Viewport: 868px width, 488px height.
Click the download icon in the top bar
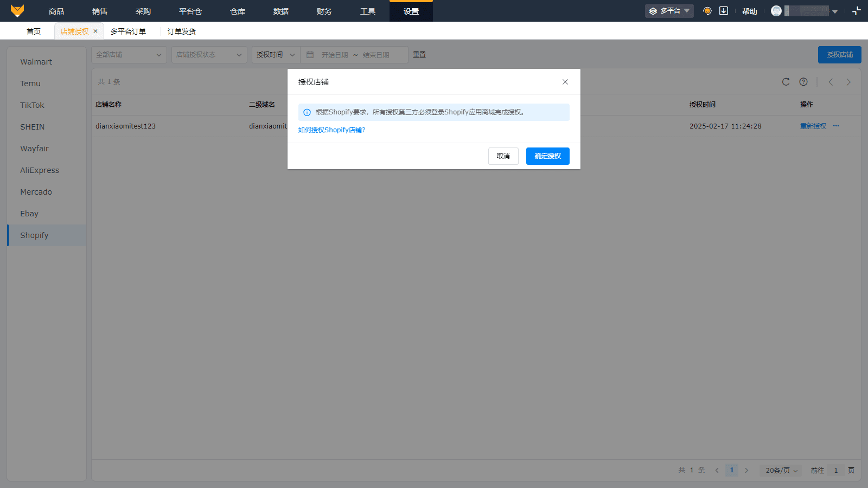724,10
